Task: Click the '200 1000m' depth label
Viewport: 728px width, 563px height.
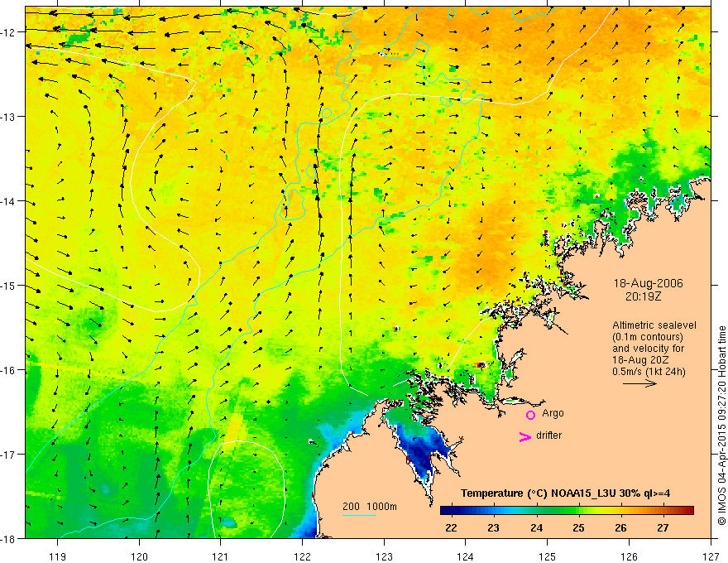Action: 370,507
